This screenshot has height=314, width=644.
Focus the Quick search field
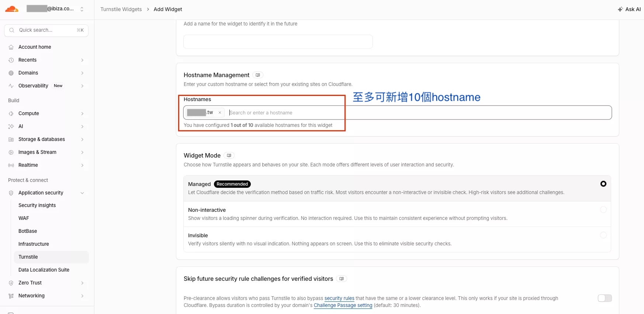coord(46,30)
